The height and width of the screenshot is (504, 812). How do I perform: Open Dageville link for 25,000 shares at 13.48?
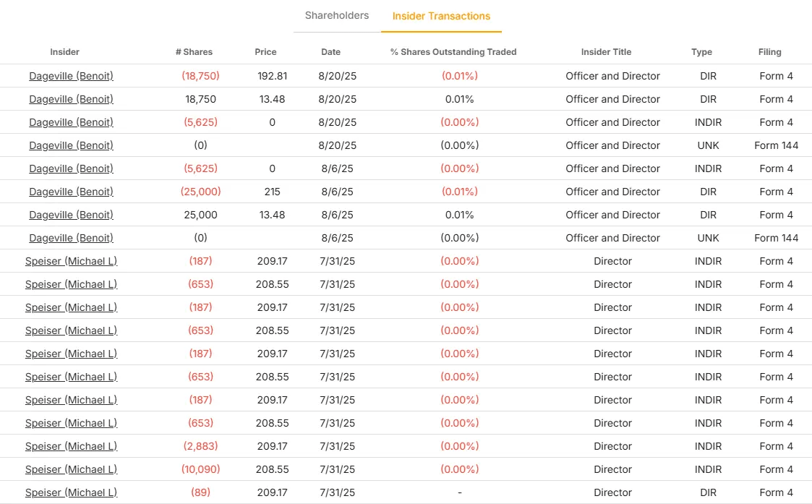pyautogui.click(x=71, y=215)
